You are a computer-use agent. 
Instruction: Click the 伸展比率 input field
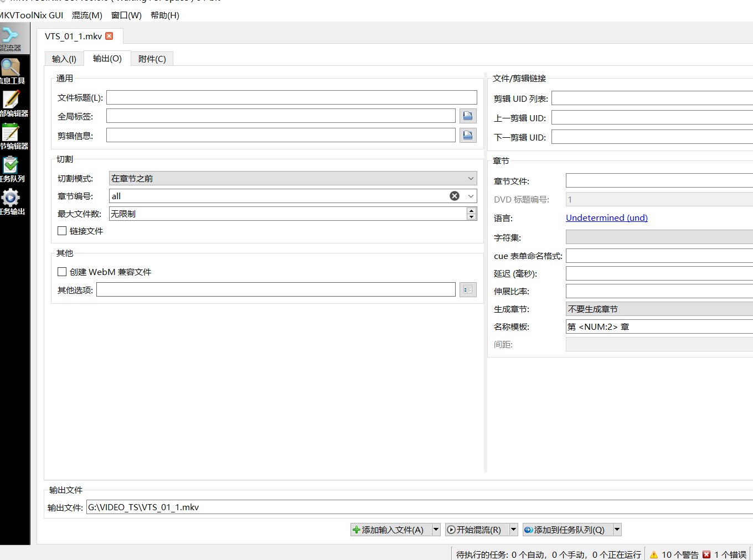click(x=659, y=291)
